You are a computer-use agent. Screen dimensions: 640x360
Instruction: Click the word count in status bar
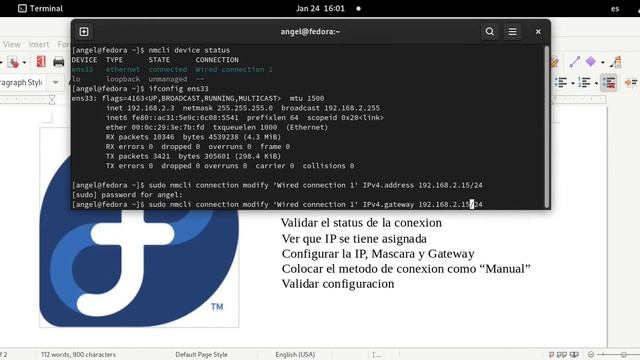pyautogui.click(x=78, y=354)
